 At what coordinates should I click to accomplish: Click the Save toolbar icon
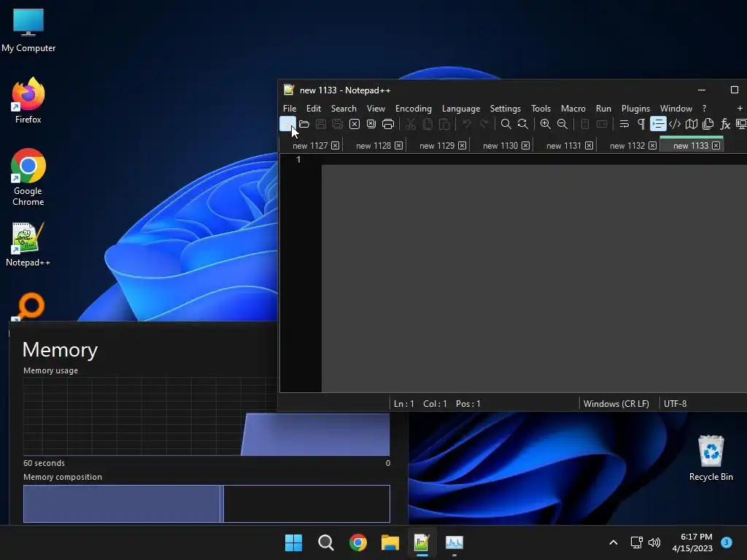point(321,124)
